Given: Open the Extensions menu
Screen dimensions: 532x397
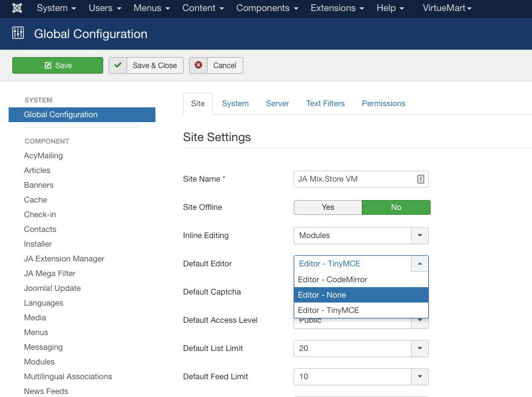Looking at the screenshot, I should coord(337,9).
